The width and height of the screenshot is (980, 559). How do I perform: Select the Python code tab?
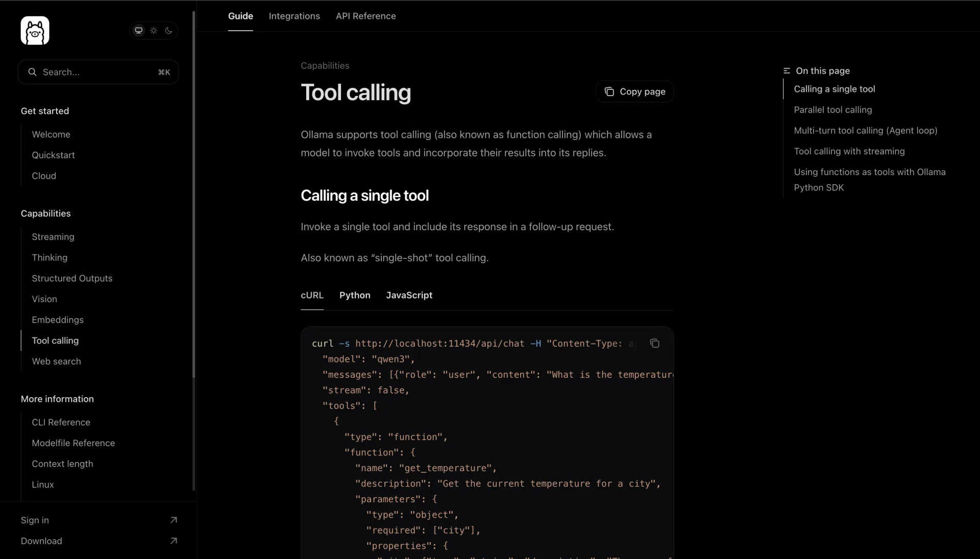[x=355, y=295]
